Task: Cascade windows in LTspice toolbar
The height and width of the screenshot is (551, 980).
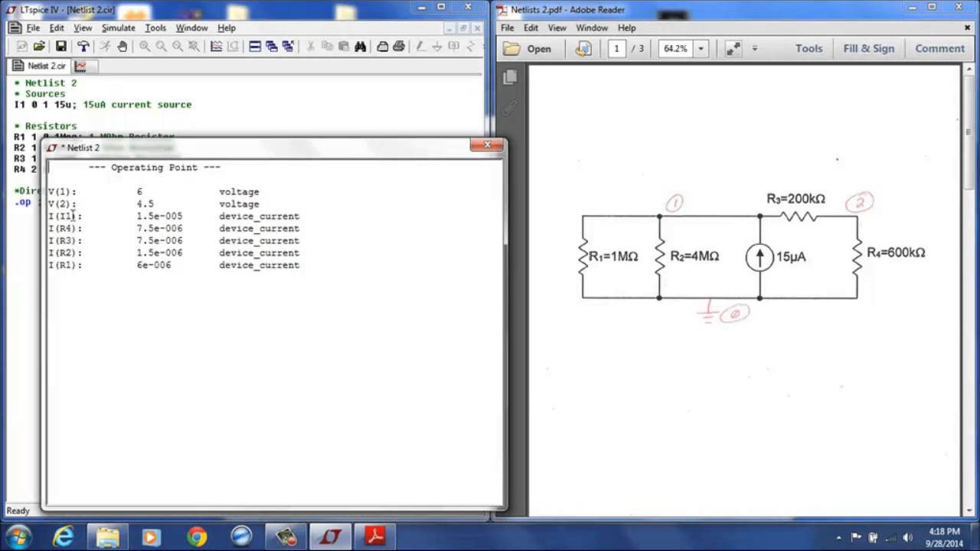Action: click(271, 47)
